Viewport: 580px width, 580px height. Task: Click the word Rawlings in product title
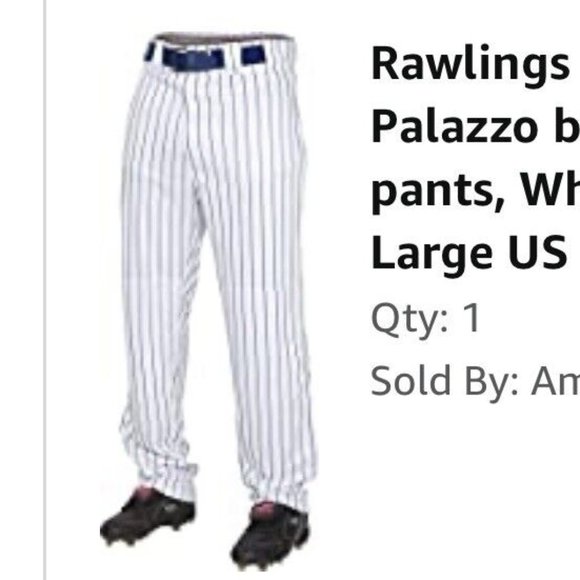pos(470,63)
